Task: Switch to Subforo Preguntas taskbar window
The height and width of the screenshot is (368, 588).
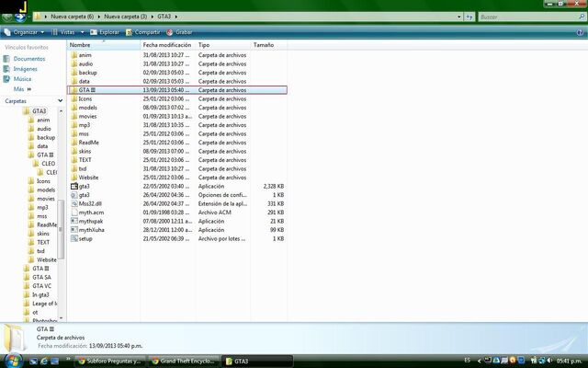Action: pos(109,362)
